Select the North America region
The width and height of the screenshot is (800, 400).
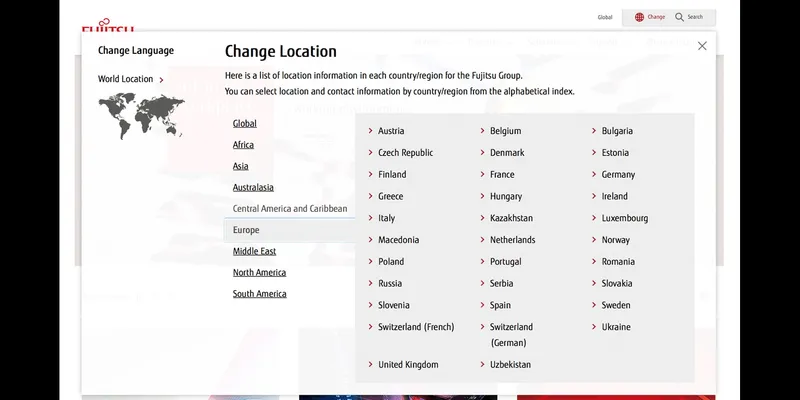tap(259, 272)
